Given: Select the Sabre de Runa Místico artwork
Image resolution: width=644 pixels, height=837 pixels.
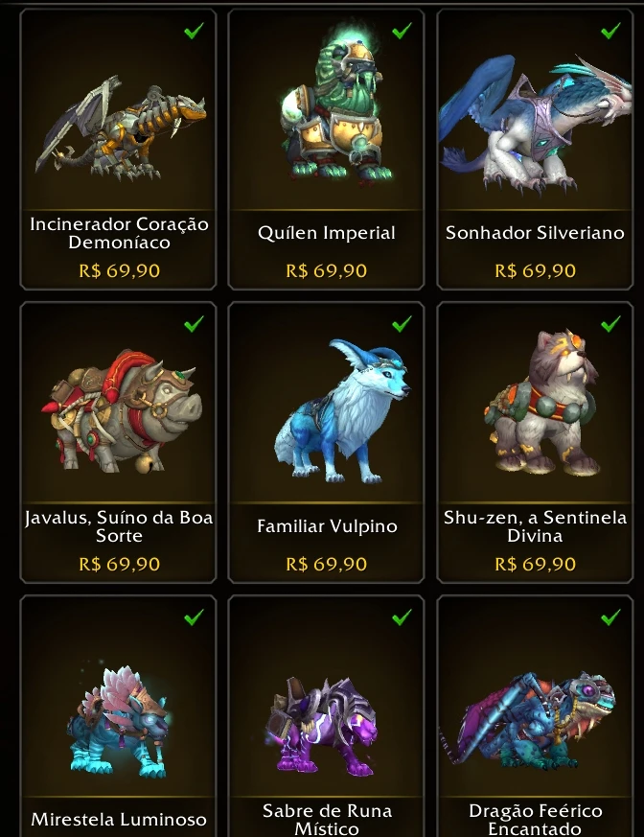Looking at the screenshot, I should pyautogui.click(x=323, y=726).
